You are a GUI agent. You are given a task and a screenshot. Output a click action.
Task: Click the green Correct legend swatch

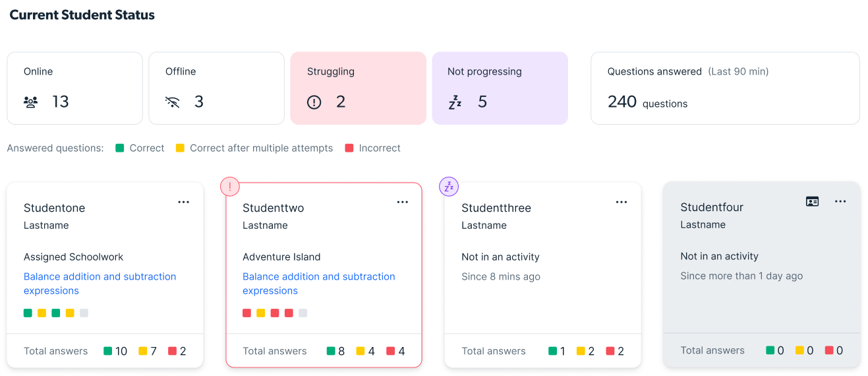coord(119,148)
